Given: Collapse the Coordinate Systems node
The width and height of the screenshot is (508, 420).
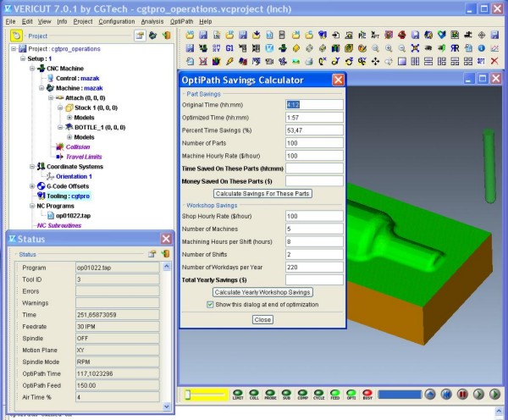Looking at the screenshot, I should 32,167.
